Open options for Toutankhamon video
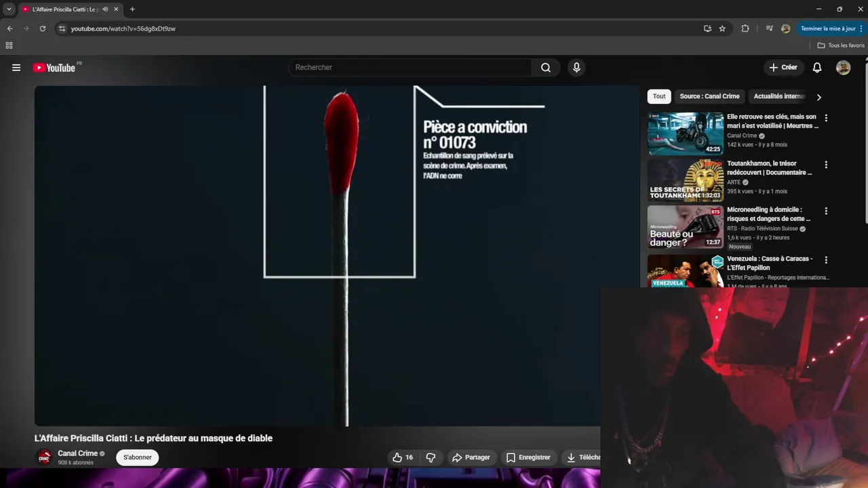This screenshot has width=868, height=488. 825,165
